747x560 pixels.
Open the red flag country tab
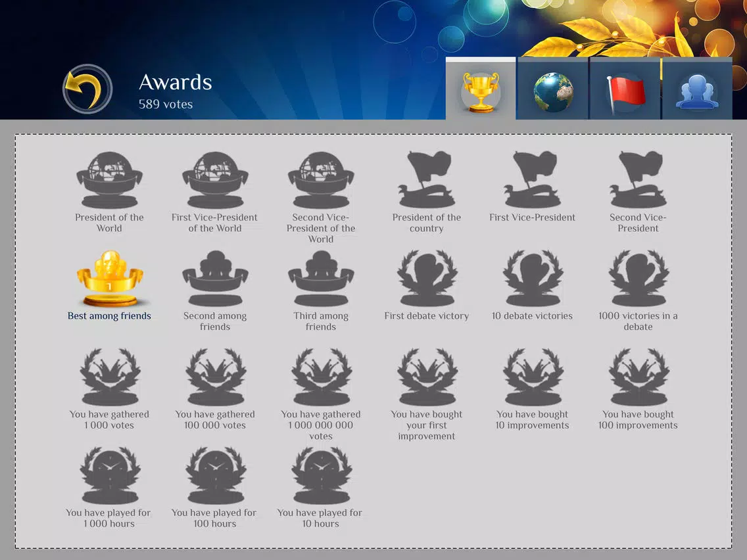[x=625, y=89]
